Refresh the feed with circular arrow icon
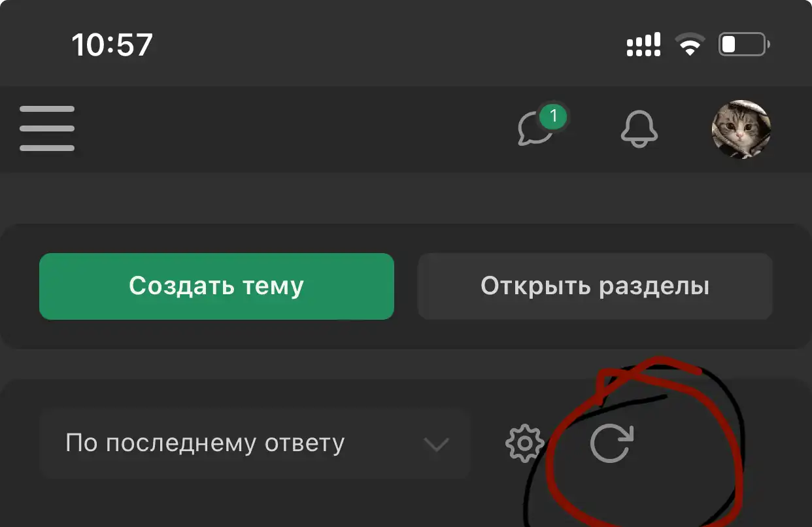Screen dimensions: 812x527 point(612,443)
